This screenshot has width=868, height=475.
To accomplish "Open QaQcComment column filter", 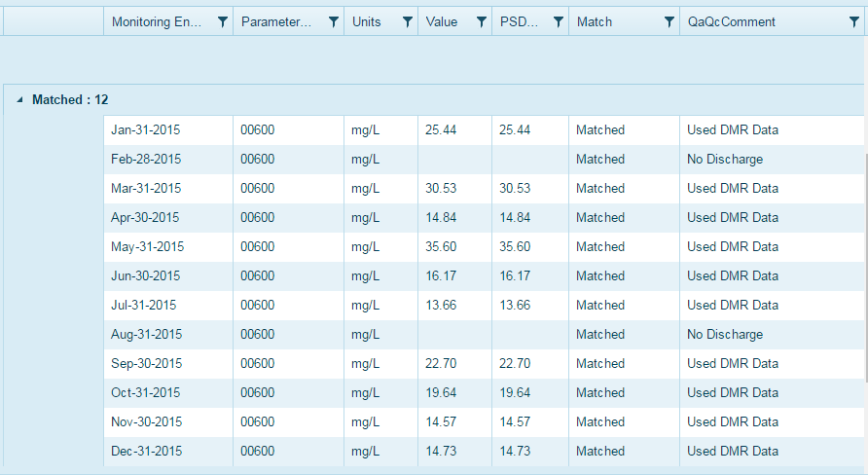I will (x=853, y=21).
